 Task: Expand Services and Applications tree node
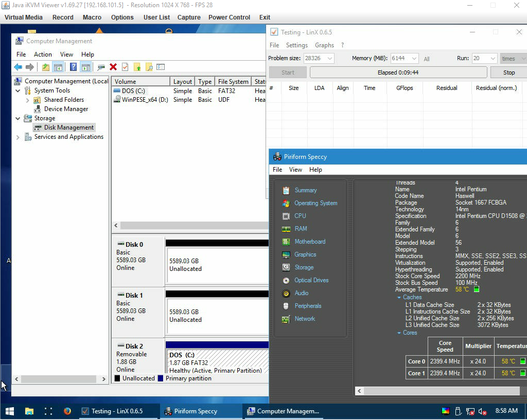tap(18, 137)
